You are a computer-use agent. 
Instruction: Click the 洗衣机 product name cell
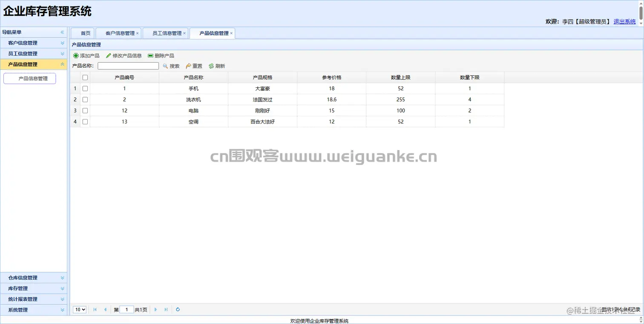193,100
